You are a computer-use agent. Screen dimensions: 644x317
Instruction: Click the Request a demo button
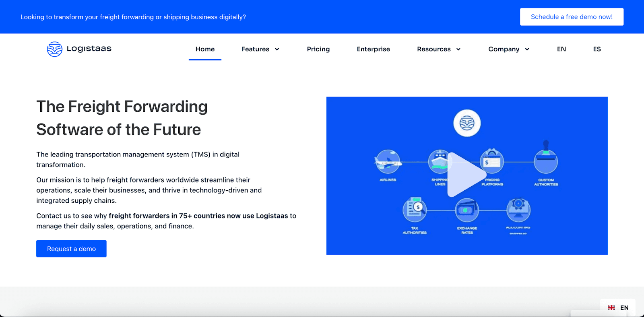[x=71, y=249]
